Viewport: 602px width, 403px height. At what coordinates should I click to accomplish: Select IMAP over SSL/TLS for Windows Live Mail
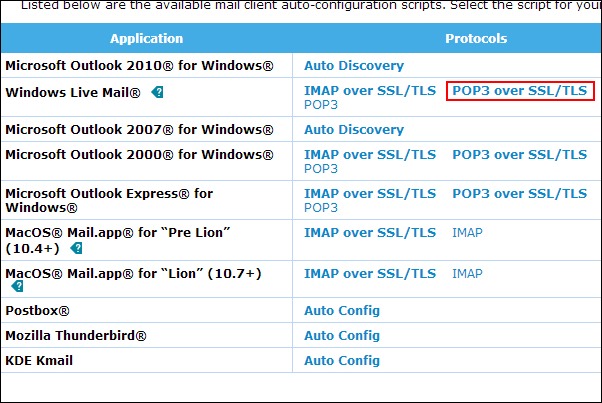point(370,91)
